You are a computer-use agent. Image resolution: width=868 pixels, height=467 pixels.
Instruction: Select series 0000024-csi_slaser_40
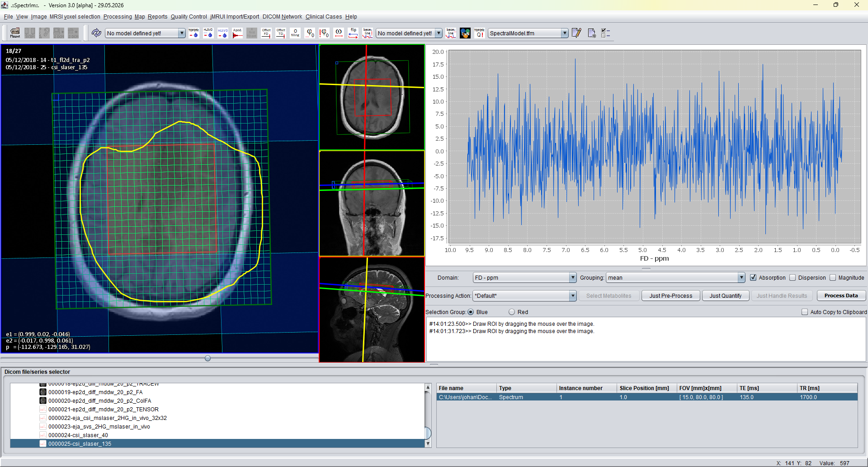coord(78,435)
